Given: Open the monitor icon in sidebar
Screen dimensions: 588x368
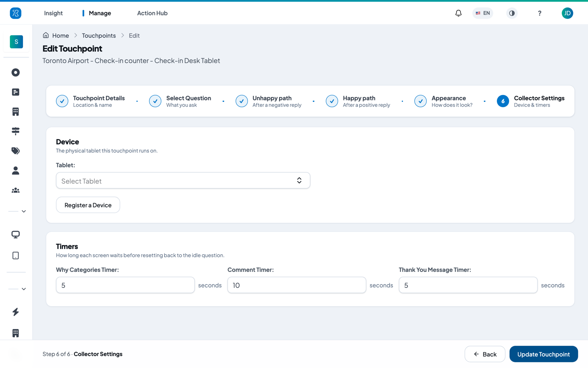Looking at the screenshot, I should (x=16, y=235).
